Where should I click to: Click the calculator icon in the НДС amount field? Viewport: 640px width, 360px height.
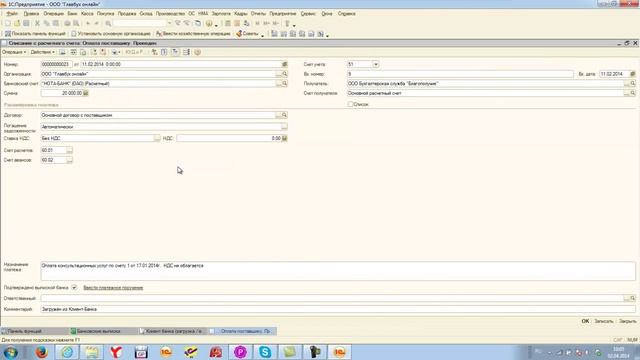click(x=284, y=138)
